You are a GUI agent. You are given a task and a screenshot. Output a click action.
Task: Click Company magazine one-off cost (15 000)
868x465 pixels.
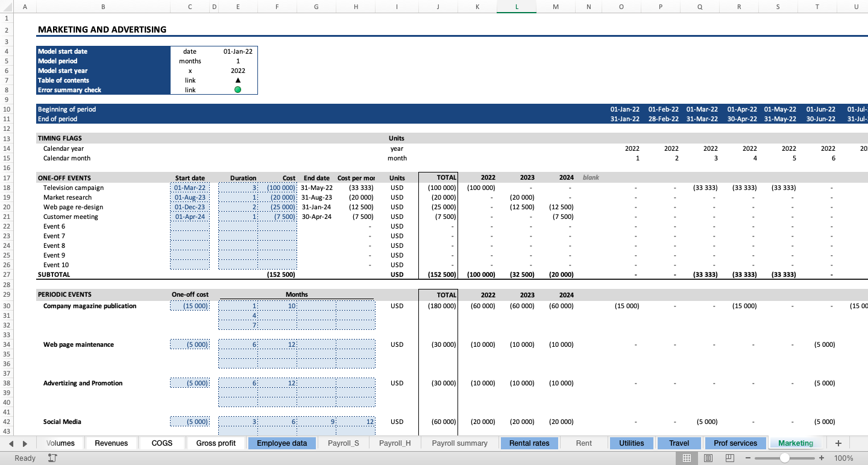pos(190,306)
